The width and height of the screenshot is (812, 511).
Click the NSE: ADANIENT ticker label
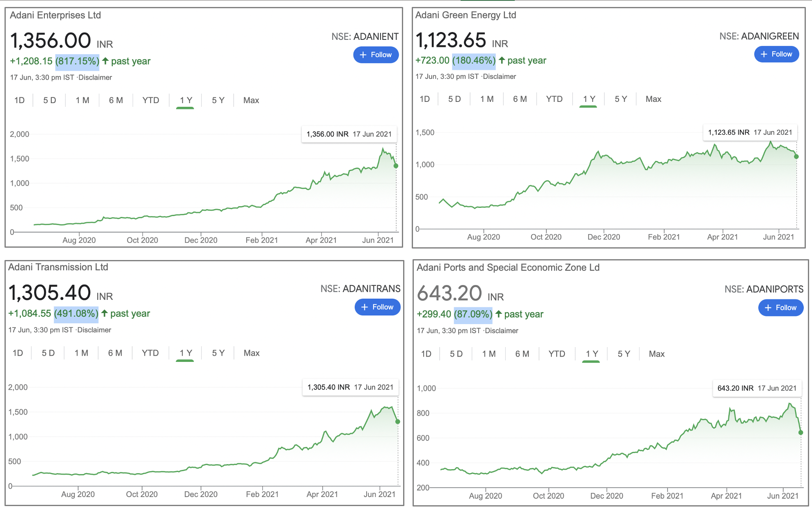click(365, 37)
